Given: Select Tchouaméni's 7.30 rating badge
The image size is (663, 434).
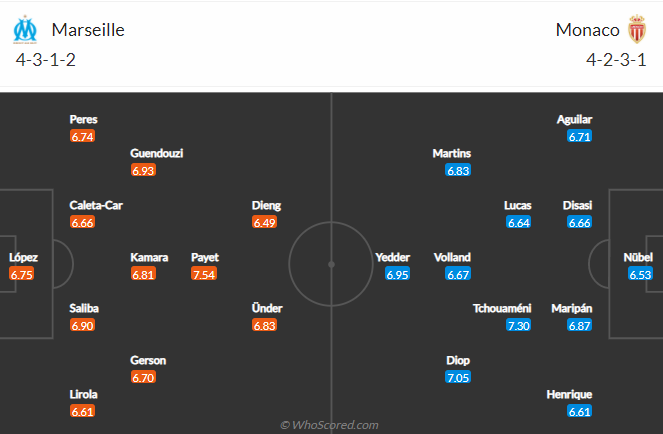Looking at the screenshot, I should (518, 325).
